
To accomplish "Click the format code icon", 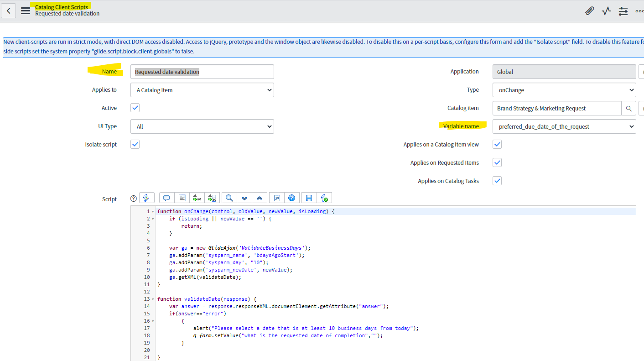I will click(x=182, y=198).
